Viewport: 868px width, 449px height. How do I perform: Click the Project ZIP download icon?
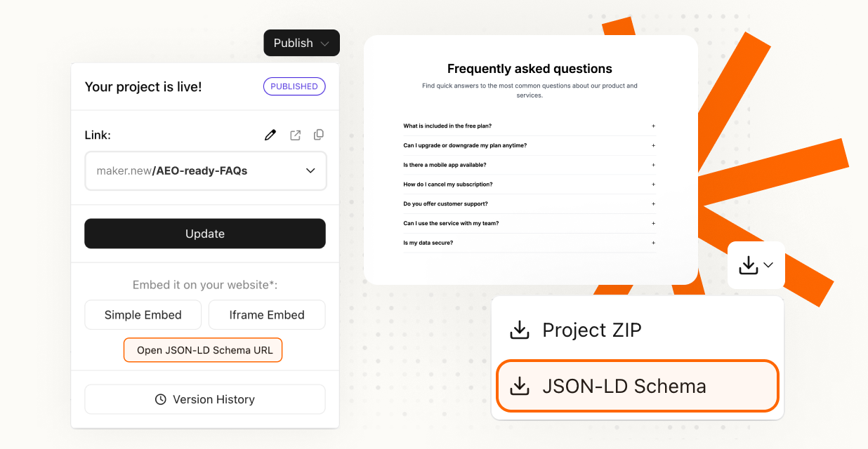click(x=520, y=330)
